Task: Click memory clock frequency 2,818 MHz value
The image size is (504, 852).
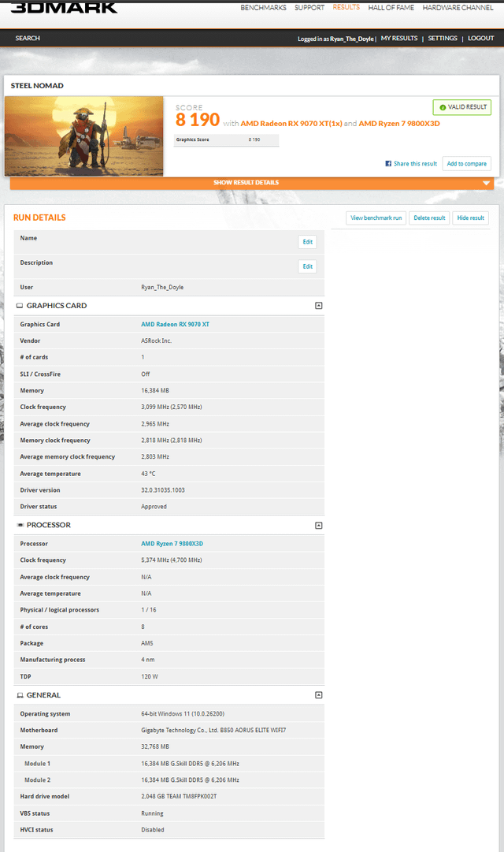Action: tap(172, 440)
